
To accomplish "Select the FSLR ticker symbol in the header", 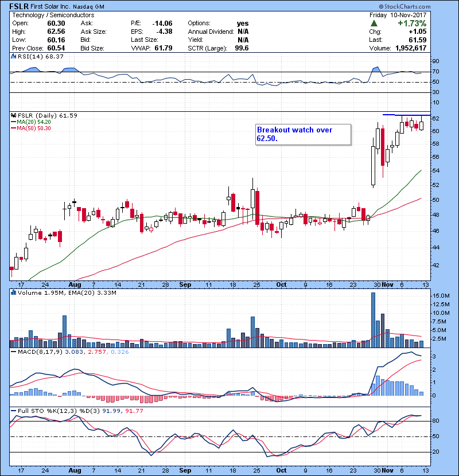I will tap(19, 6).
